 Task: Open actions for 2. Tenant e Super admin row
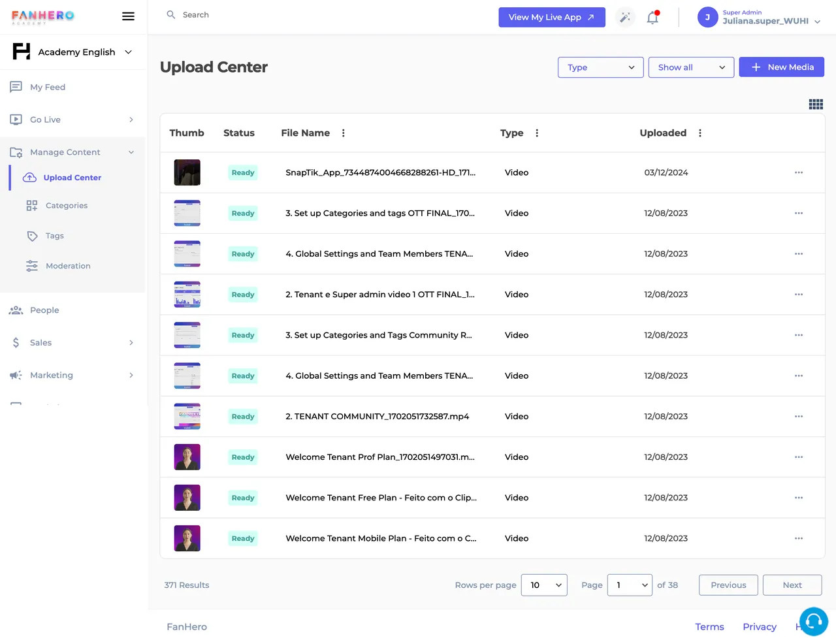pos(799,295)
